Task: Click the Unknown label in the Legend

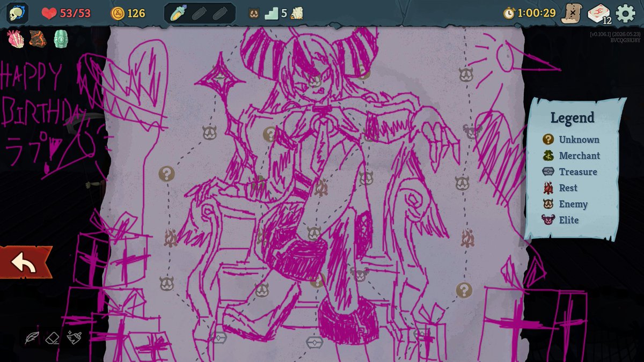Action: coord(579,139)
